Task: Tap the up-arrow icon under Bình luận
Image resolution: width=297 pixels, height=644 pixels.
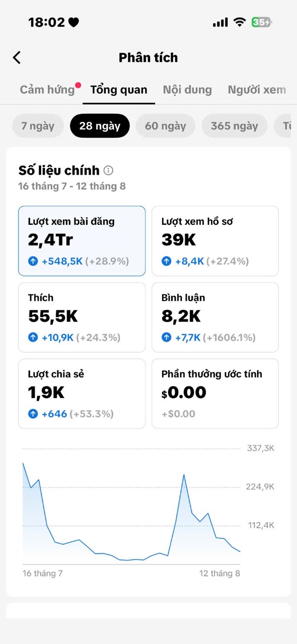Action: (x=167, y=338)
